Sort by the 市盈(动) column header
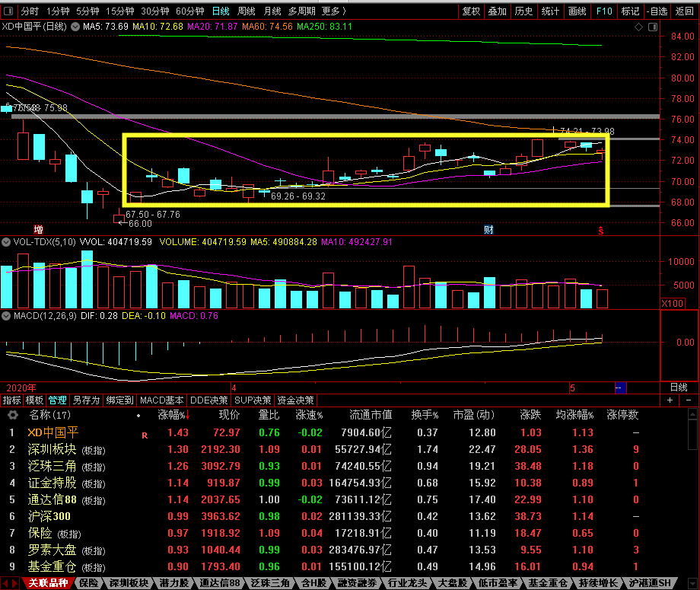The width and height of the screenshot is (700, 590). [x=474, y=415]
